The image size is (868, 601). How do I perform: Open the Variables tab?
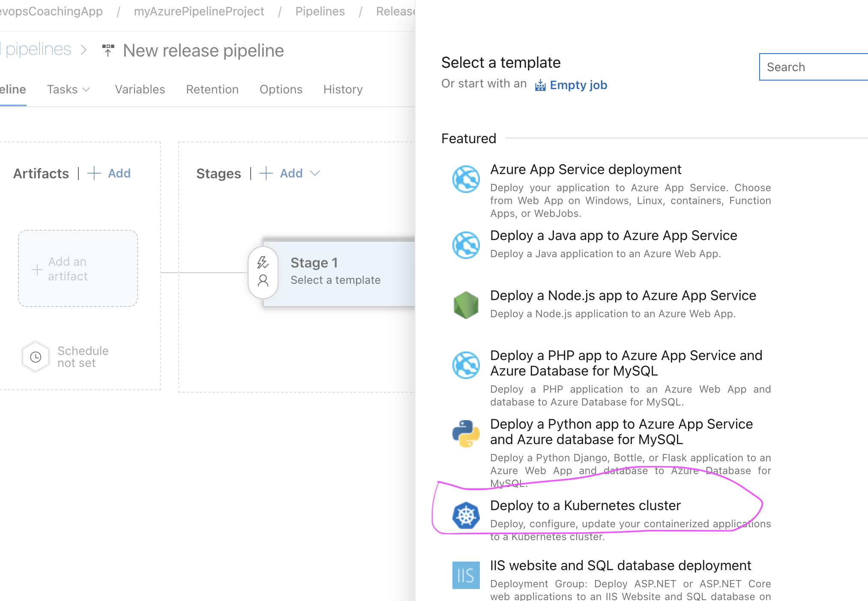tap(140, 89)
